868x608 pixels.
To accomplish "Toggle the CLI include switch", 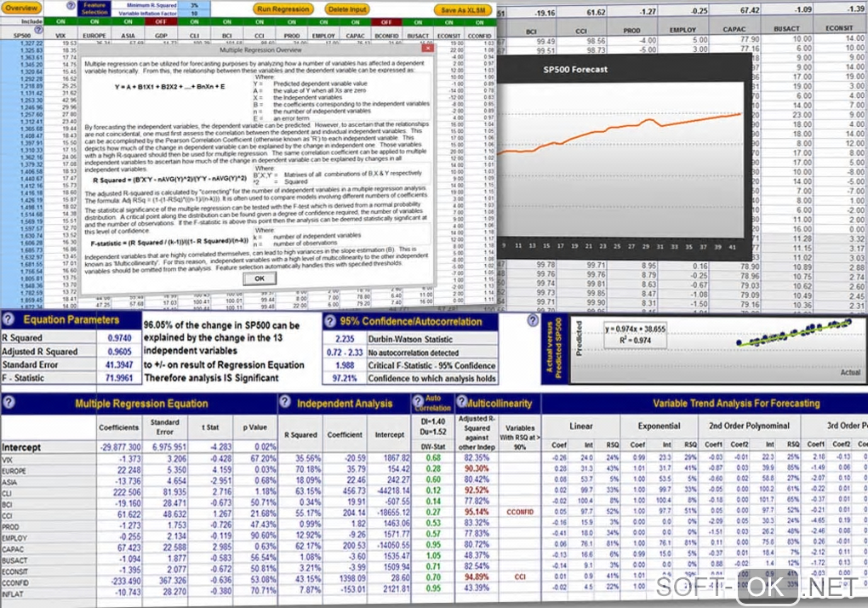I will [x=194, y=21].
